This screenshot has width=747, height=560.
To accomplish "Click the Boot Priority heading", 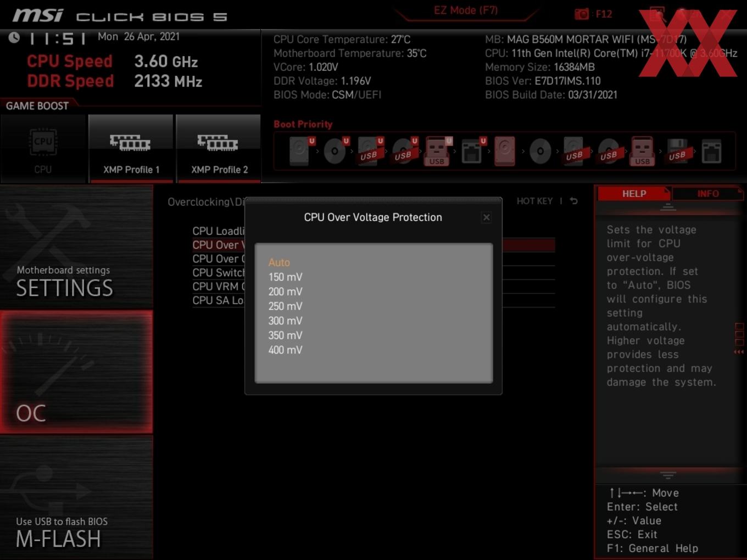I will 303,124.
